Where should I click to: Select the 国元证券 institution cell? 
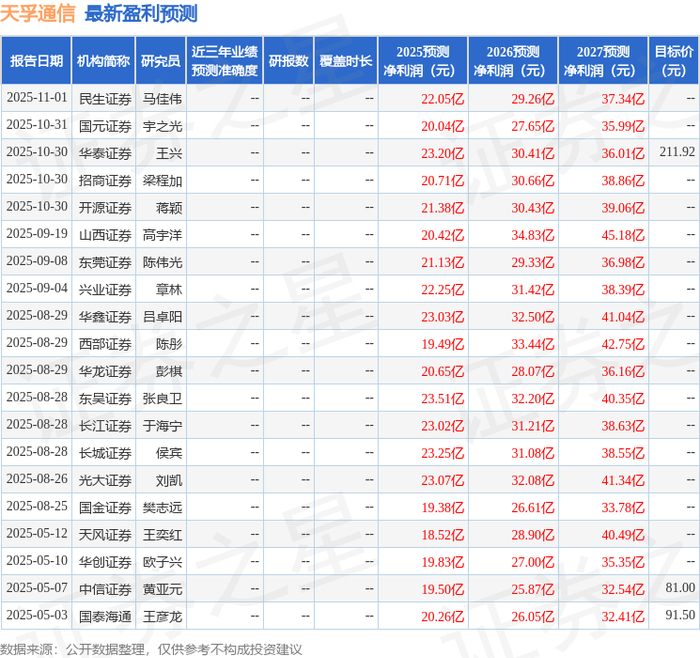pyautogui.click(x=105, y=126)
